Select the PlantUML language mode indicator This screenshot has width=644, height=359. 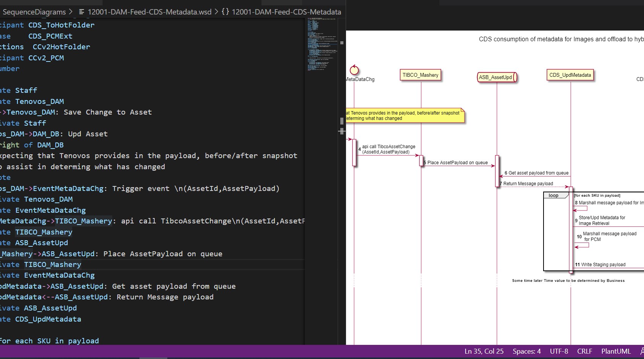(616, 351)
